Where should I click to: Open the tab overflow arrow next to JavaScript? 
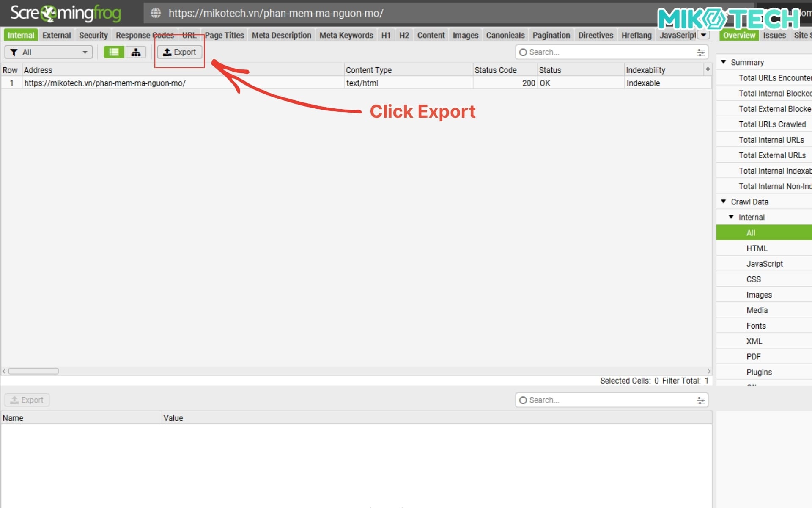point(703,35)
